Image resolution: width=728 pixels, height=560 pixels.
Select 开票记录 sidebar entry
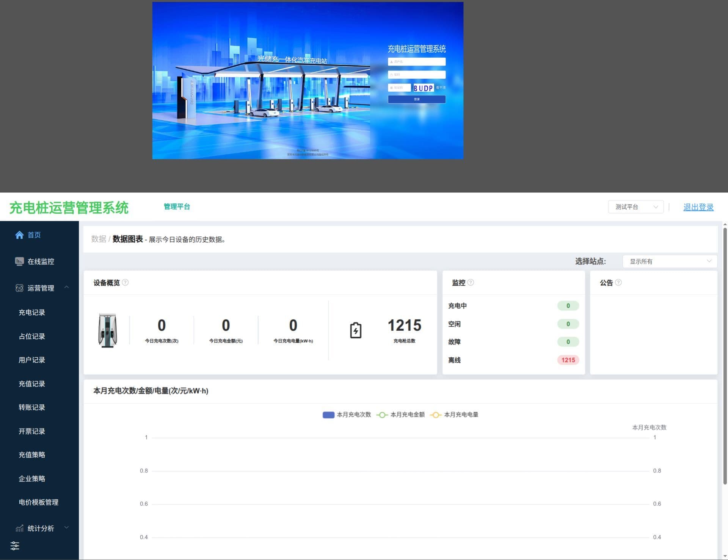pos(32,431)
